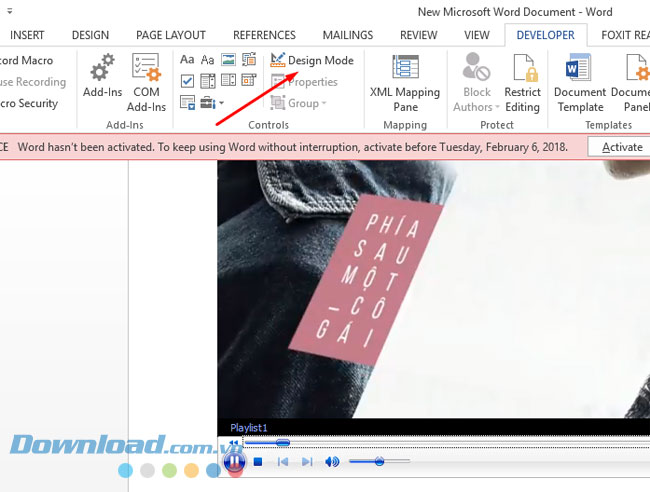Image resolution: width=650 pixels, height=492 pixels.
Task: Click Record Macro
Action: pyautogui.click(x=27, y=61)
